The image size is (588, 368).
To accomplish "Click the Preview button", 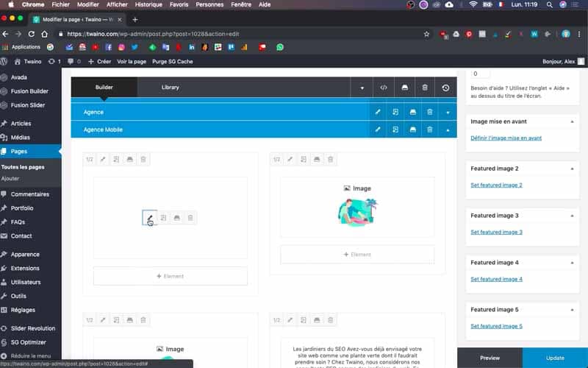I will click(x=490, y=358).
